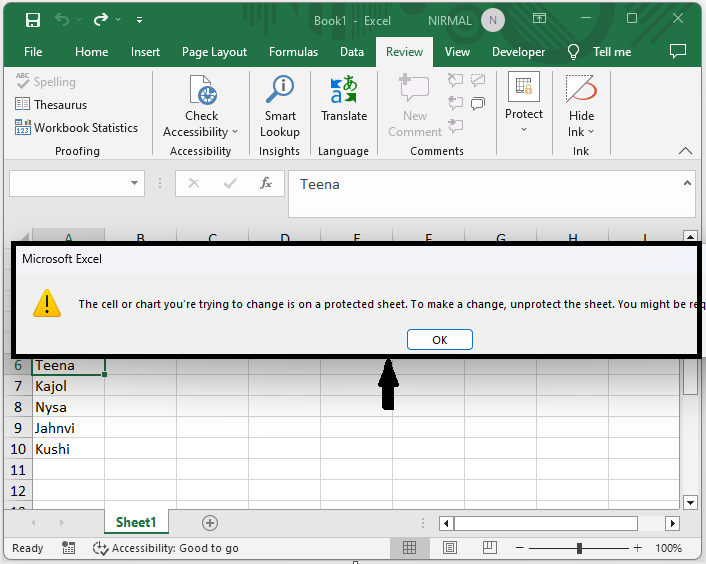
Task: Click the Insert Function fx icon
Action: [x=266, y=183]
